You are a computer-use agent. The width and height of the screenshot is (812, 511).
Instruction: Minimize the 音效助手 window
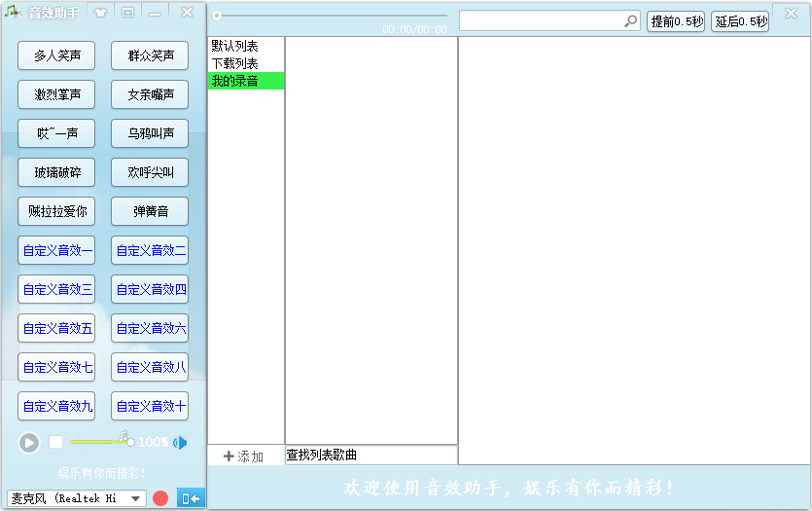(x=155, y=14)
